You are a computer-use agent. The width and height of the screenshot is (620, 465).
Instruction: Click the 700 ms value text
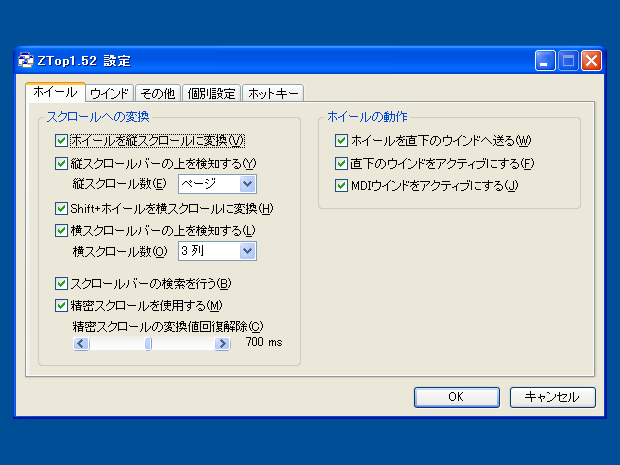[x=264, y=342]
